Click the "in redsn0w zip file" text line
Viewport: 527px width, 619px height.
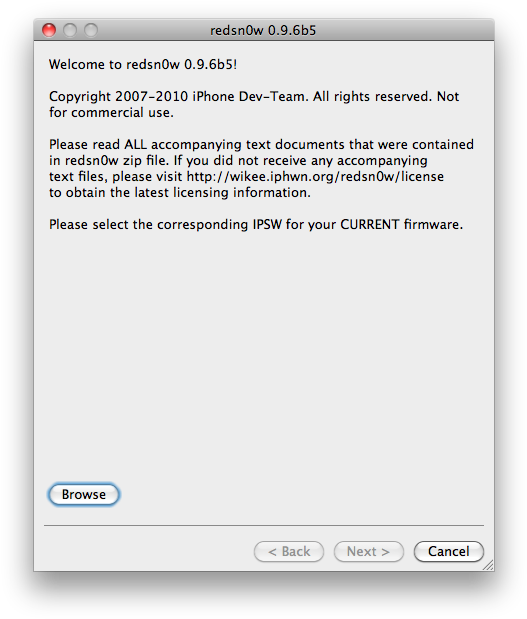point(238,161)
